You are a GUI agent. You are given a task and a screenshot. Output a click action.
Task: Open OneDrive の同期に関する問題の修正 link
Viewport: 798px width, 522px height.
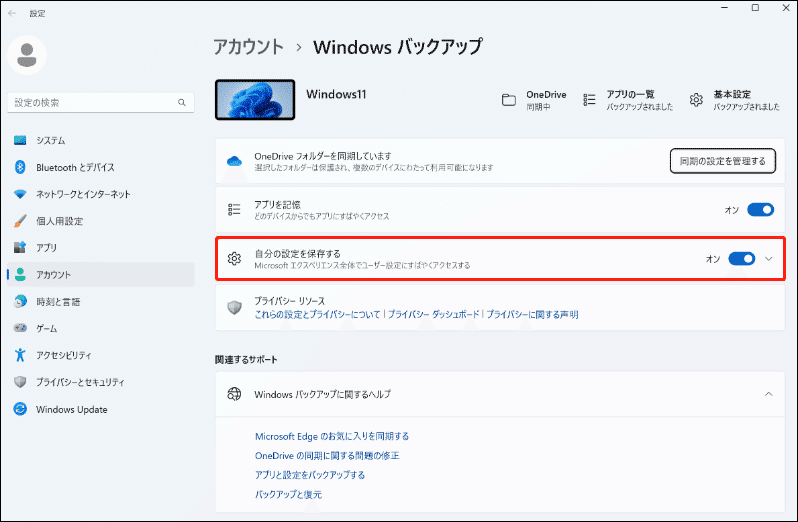tap(327, 455)
